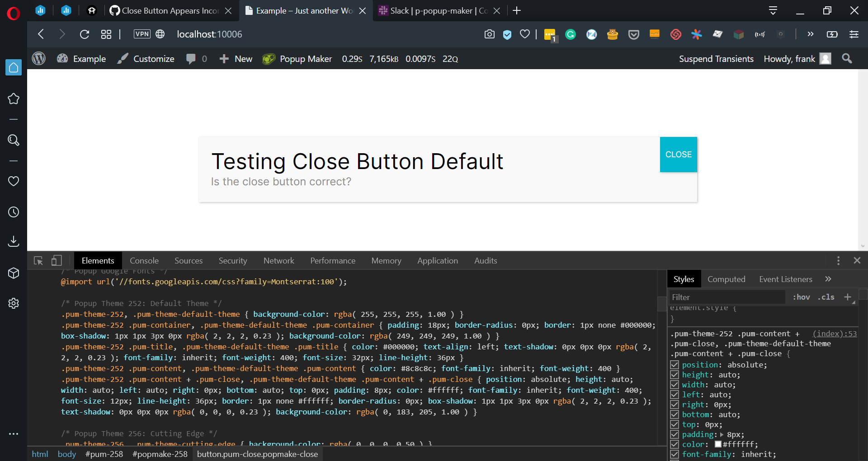This screenshot has height=461, width=868.
Task: Click the WordPress logo in admin bar
Action: tap(38, 58)
